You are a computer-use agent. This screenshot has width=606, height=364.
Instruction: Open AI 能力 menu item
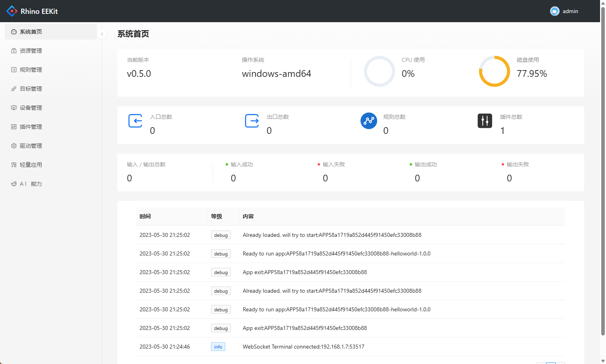click(x=51, y=184)
